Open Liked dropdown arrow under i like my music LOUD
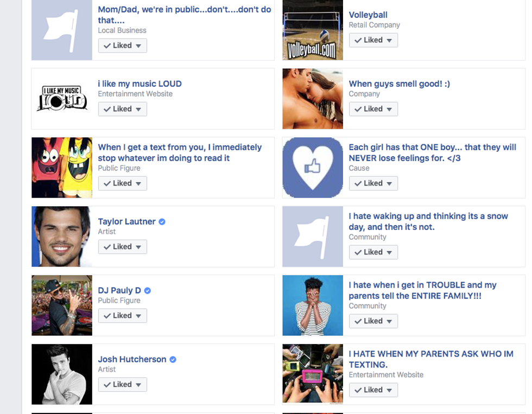Screen dimensions: 532x414 pos(138,110)
